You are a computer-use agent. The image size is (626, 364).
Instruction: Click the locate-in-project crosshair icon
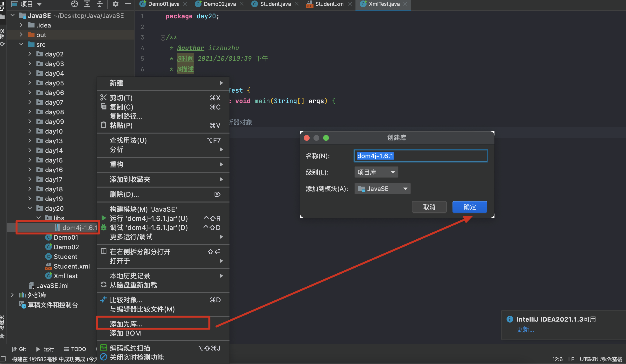74,4
